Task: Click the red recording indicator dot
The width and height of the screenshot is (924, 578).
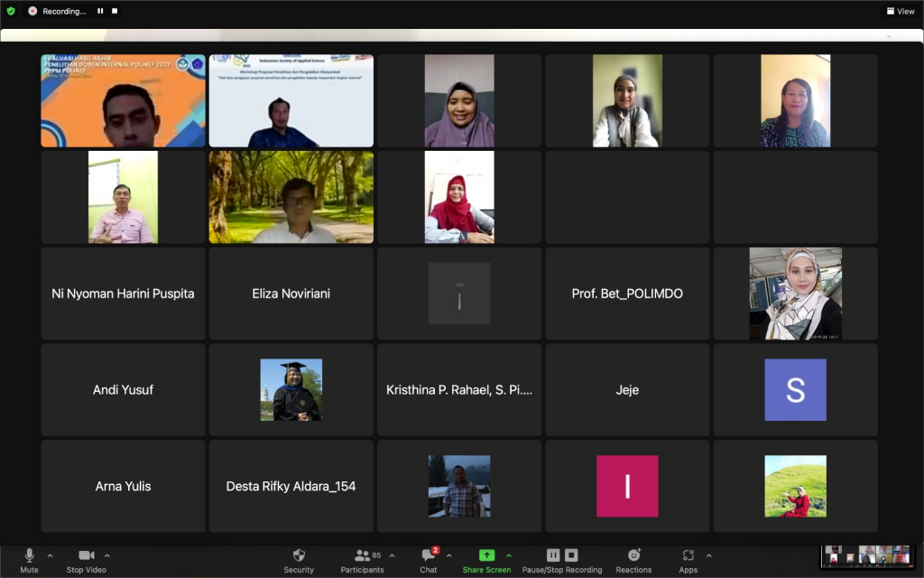Action: tap(32, 11)
